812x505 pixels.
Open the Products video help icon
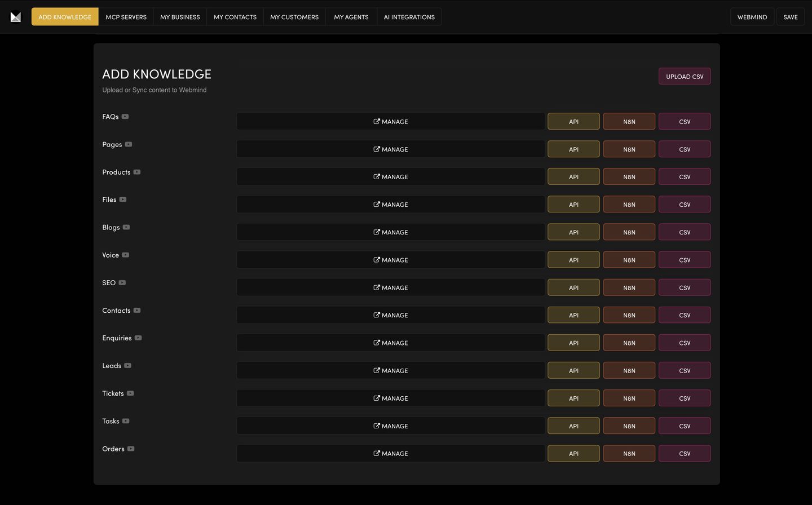[x=137, y=172]
